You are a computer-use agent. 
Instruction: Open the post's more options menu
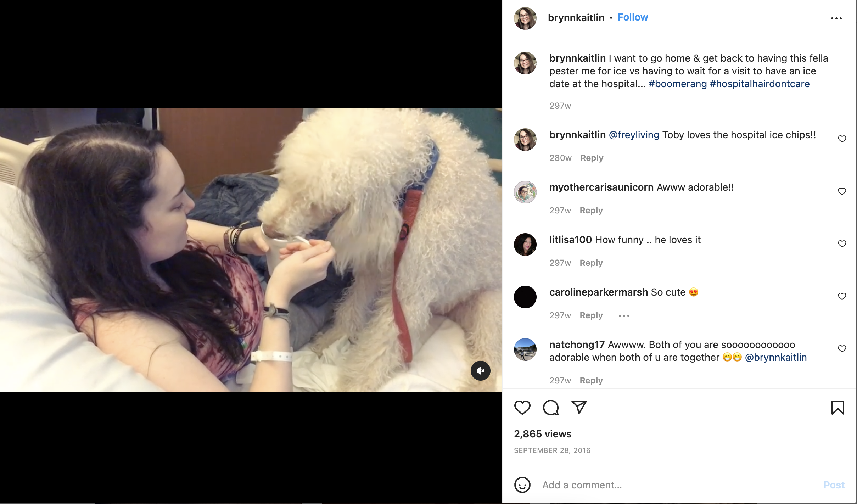(x=836, y=18)
